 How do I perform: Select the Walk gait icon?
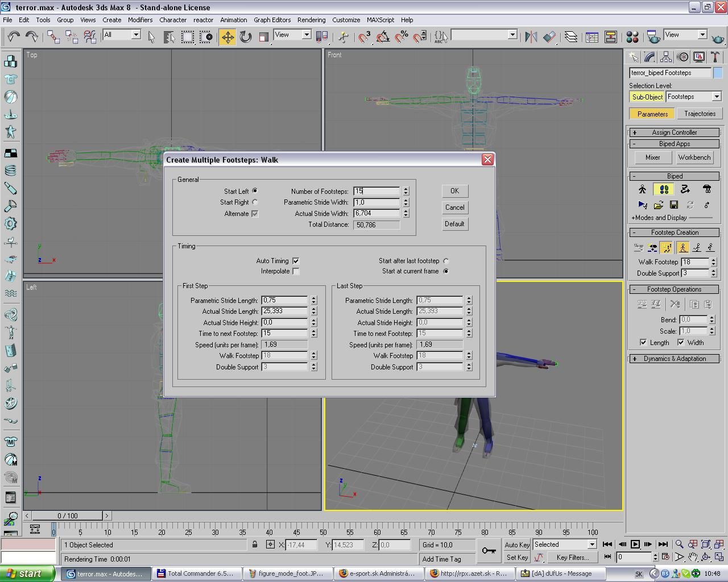point(682,247)
